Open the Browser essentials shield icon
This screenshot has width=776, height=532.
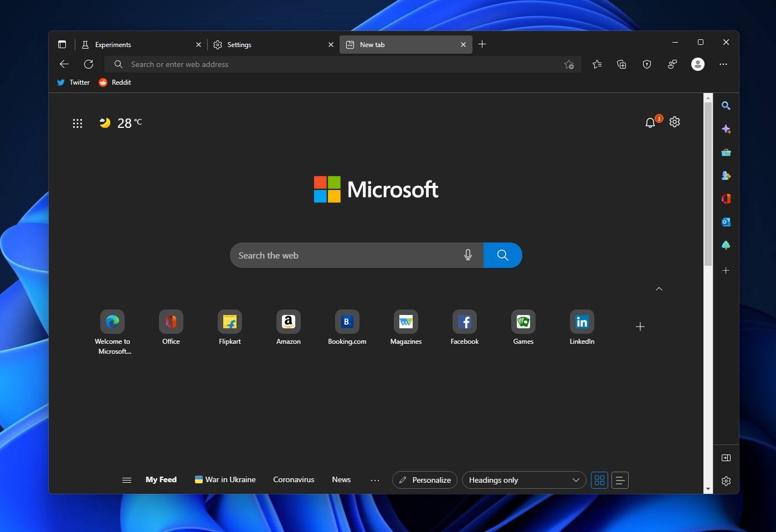click(647, 64)
